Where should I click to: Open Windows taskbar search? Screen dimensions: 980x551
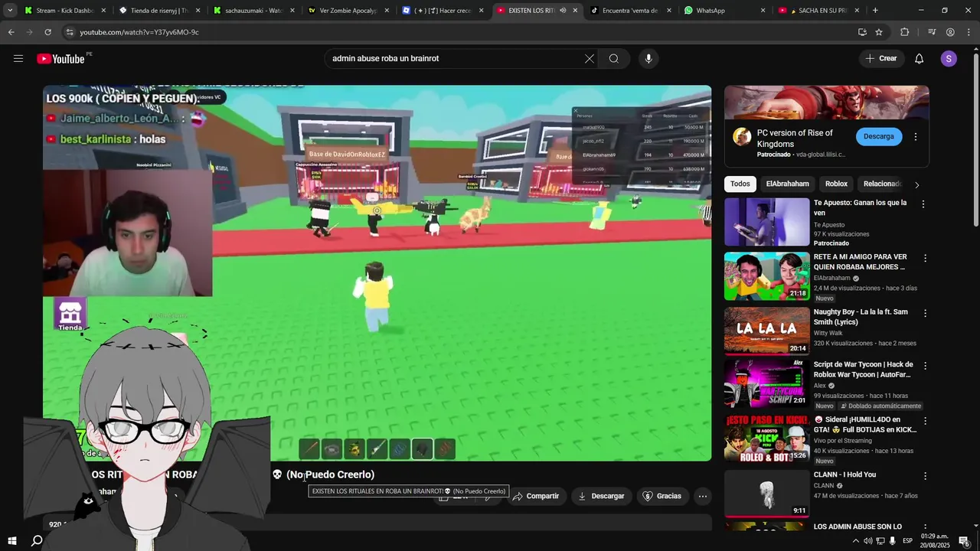point(37,541)
